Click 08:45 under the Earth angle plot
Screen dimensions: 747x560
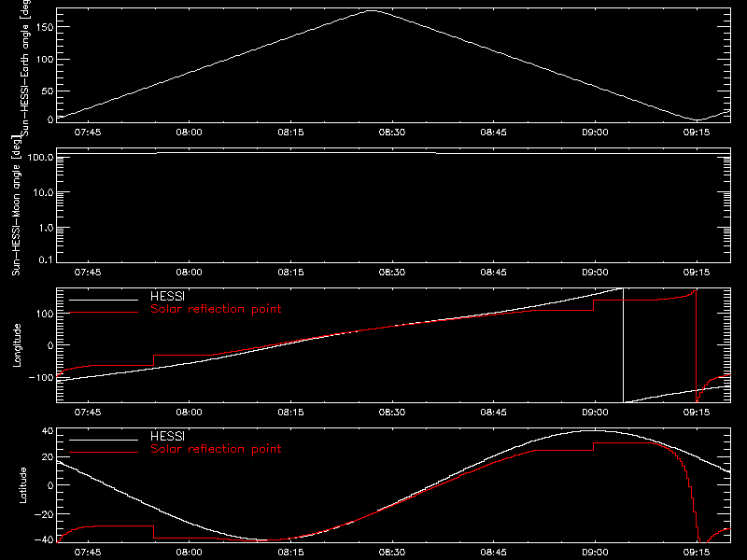click(x=494, y=133)
